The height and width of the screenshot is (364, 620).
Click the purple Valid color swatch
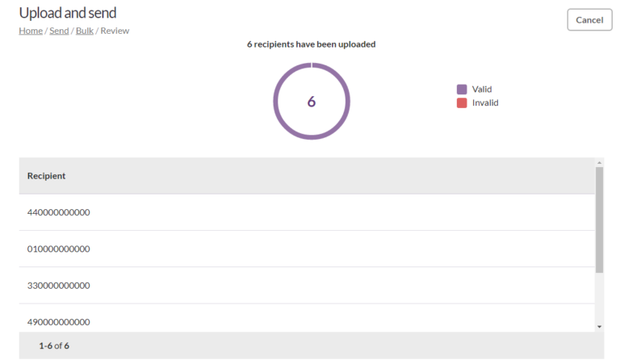pos(462,90)
